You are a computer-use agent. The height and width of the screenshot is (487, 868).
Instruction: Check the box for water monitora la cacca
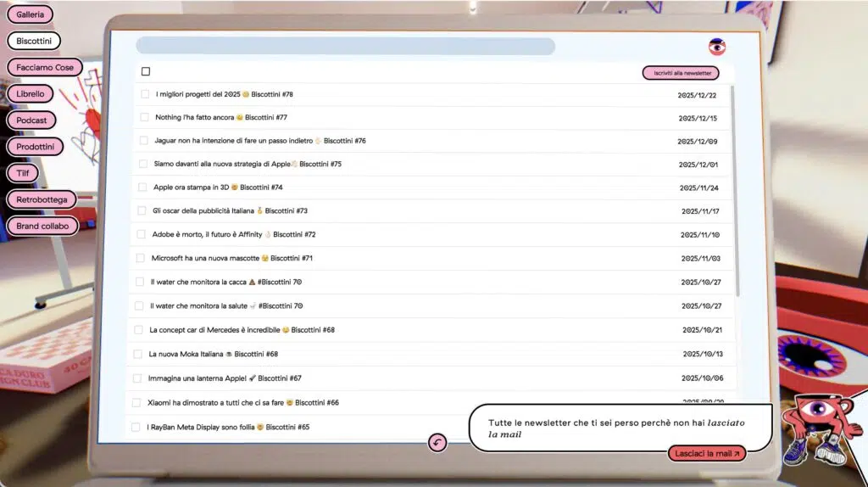coord(140,282)
